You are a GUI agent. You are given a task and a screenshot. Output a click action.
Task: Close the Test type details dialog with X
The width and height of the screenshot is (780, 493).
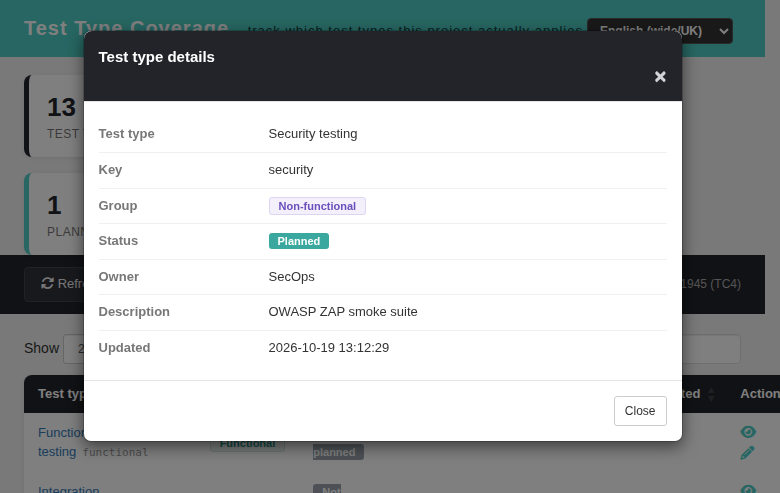click(660, 77)
